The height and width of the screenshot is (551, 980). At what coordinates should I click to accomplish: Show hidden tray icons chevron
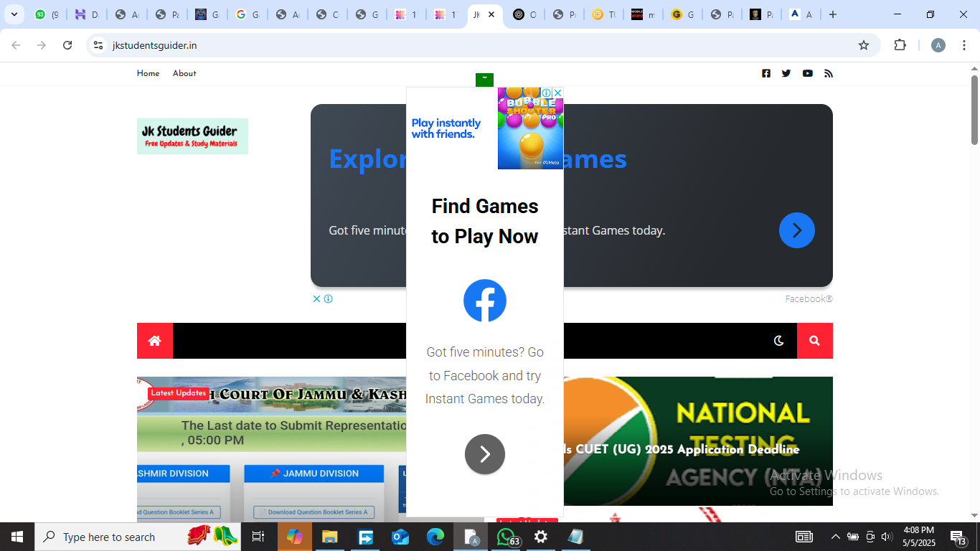point(835,537)
